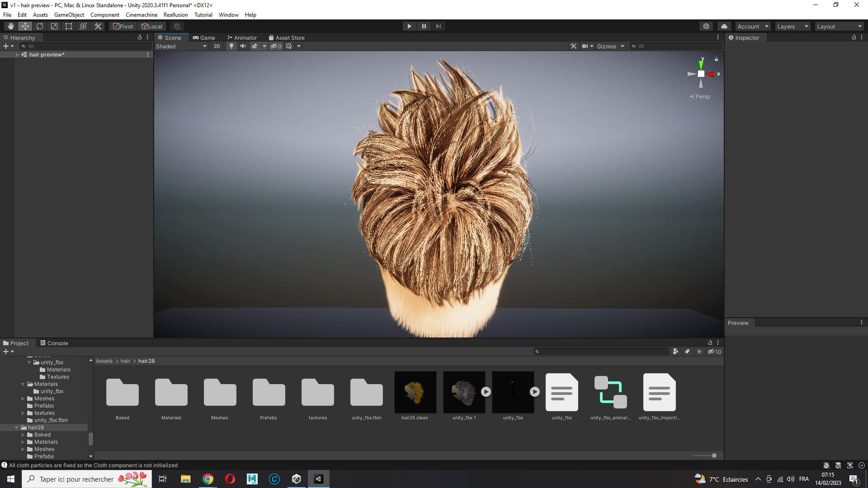868x488 pixels.
Task: Select the hair25 clean asset thumbnail
Action: [415, 392]
